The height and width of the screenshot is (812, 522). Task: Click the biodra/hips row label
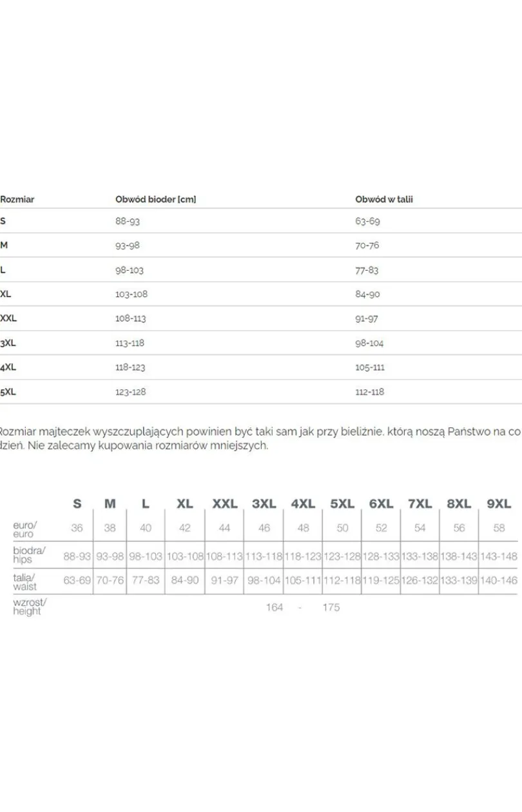click(x=30, y=555)
